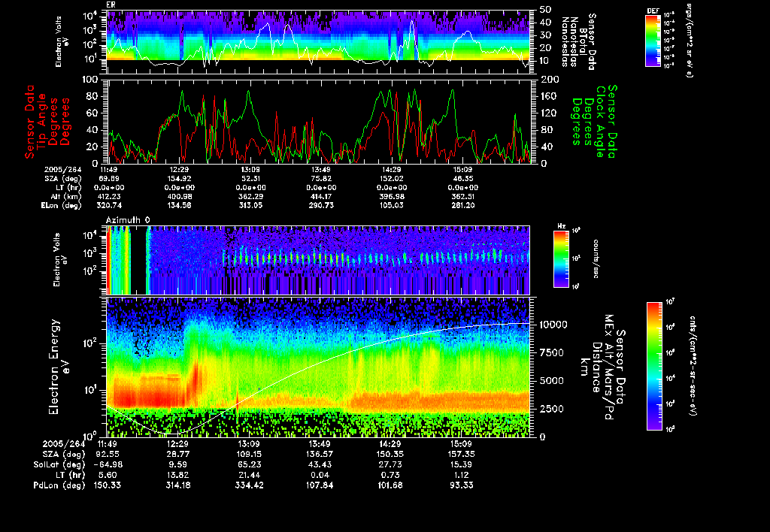
Task: Click the ELon value '281.20'
Action: tap(462, 206)
